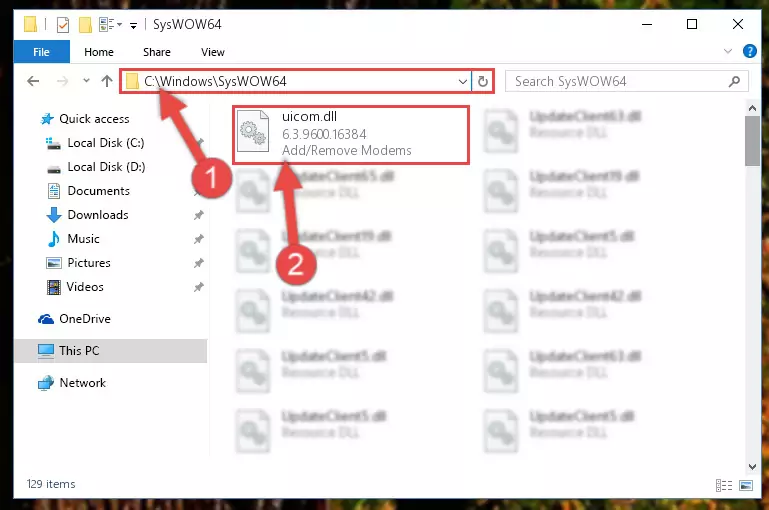769x510 pixels.
Task: Click the Quick access star icon
Action: pyautogui.click(x=47, y=119)
